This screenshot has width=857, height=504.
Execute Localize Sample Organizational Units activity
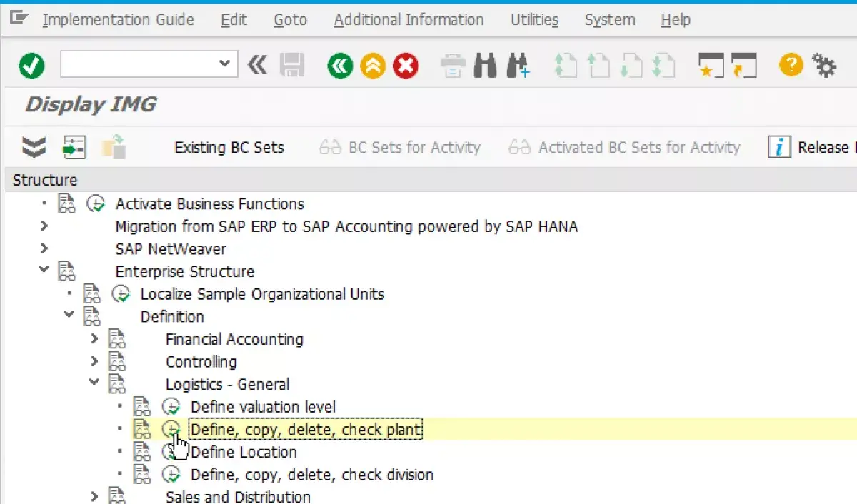(121, 294)
